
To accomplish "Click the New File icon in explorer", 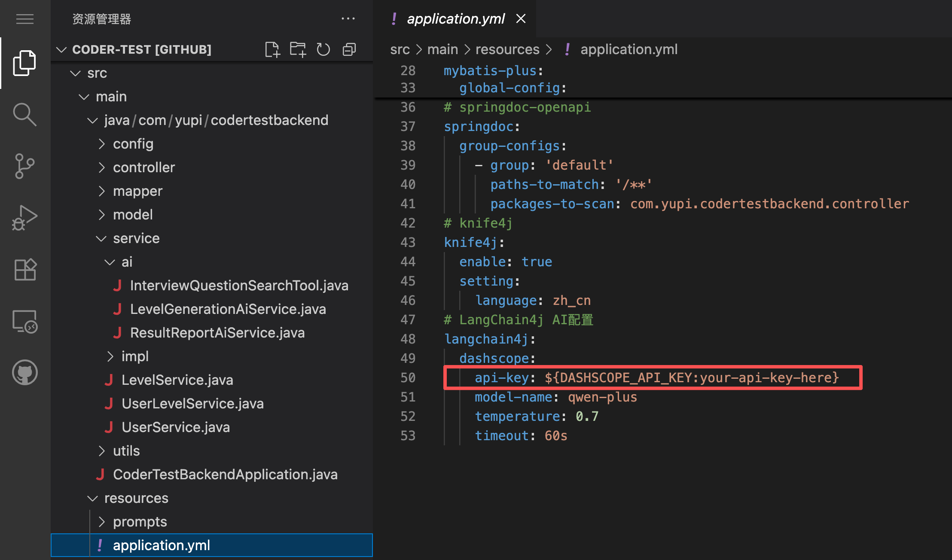I will click(272, 49).
